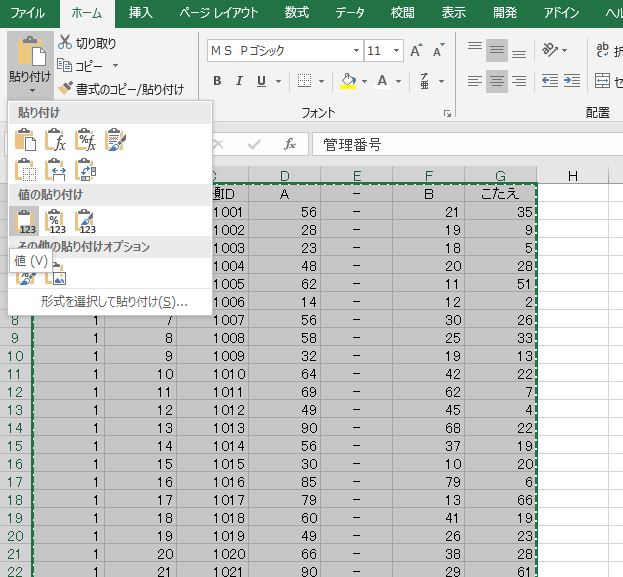
Task: Switch to the 表示 tab
Action: tap(453, 13)
